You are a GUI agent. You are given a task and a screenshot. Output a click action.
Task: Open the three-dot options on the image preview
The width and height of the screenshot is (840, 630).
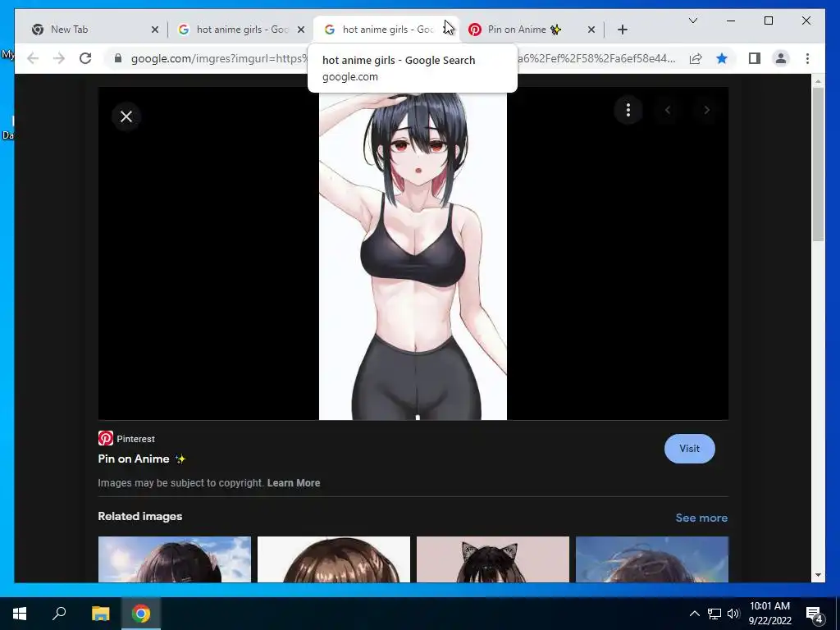point(628,111)
